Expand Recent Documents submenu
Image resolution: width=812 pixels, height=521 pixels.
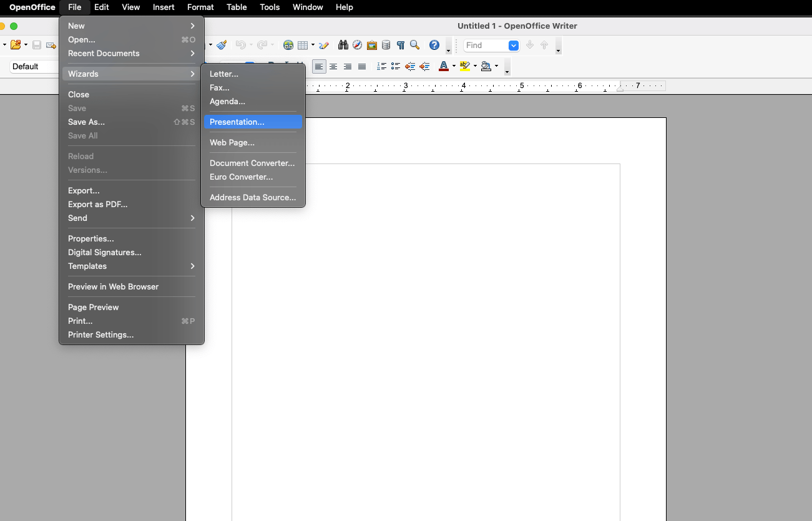click(x=132, y=53)
